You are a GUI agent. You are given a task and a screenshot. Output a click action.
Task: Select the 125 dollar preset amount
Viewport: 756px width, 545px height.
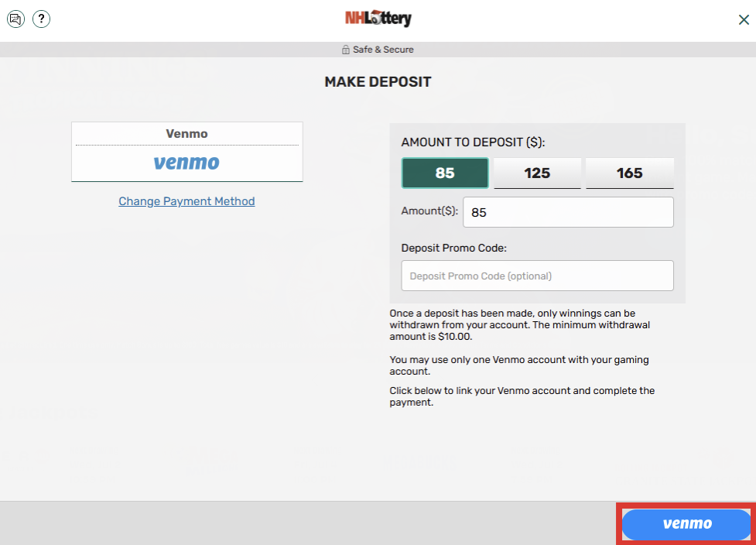[537, 173]
